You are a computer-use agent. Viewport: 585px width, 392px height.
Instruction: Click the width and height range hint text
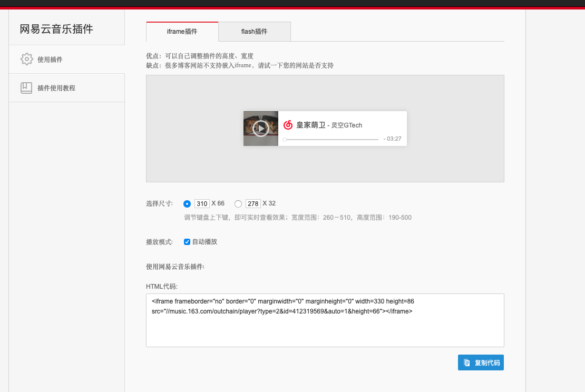(x=298, y=218)
